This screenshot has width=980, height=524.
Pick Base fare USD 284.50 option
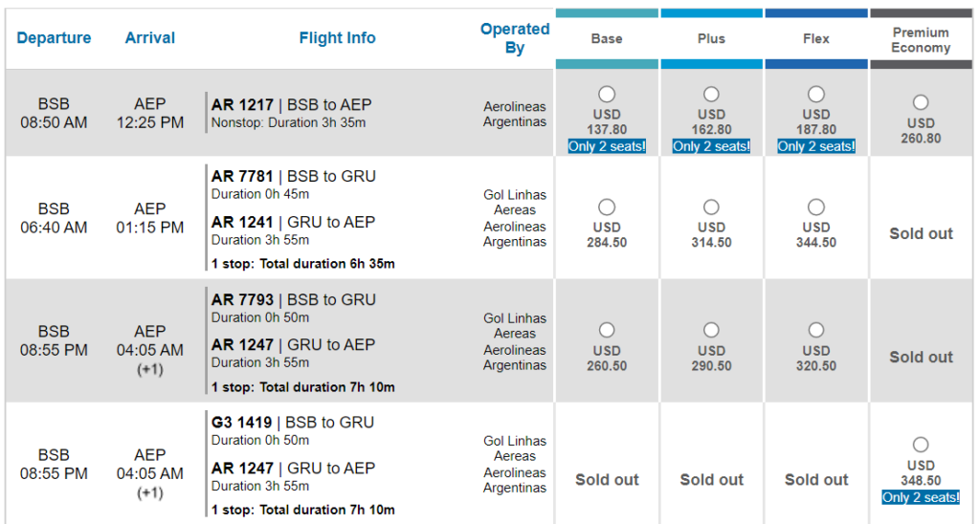(x=606, y=207)
